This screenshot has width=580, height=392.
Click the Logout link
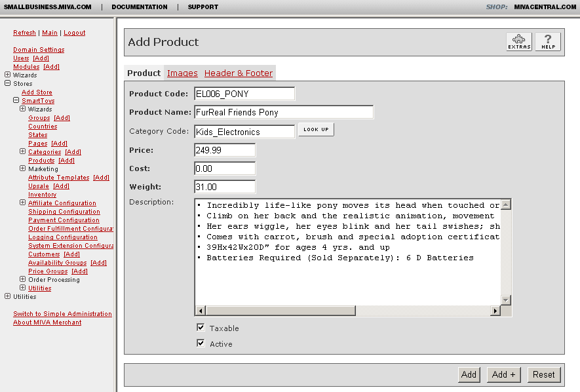click(74, 33)
